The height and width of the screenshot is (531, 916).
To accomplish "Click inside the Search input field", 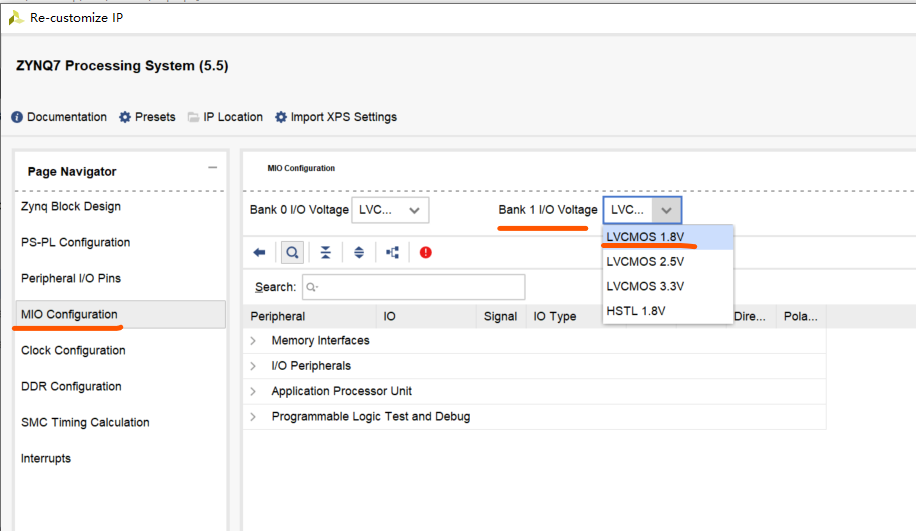I will pyautogui.click(x=414, y=287).
